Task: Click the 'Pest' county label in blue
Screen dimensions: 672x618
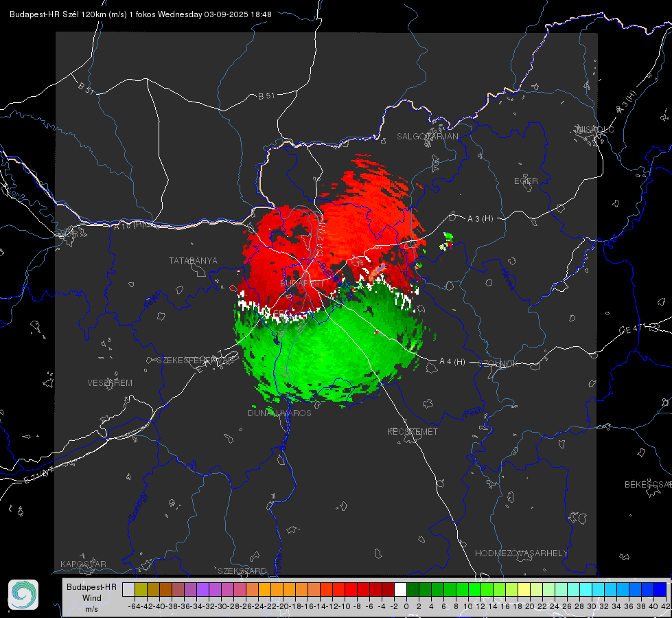Action: click(x=472, y=413)
